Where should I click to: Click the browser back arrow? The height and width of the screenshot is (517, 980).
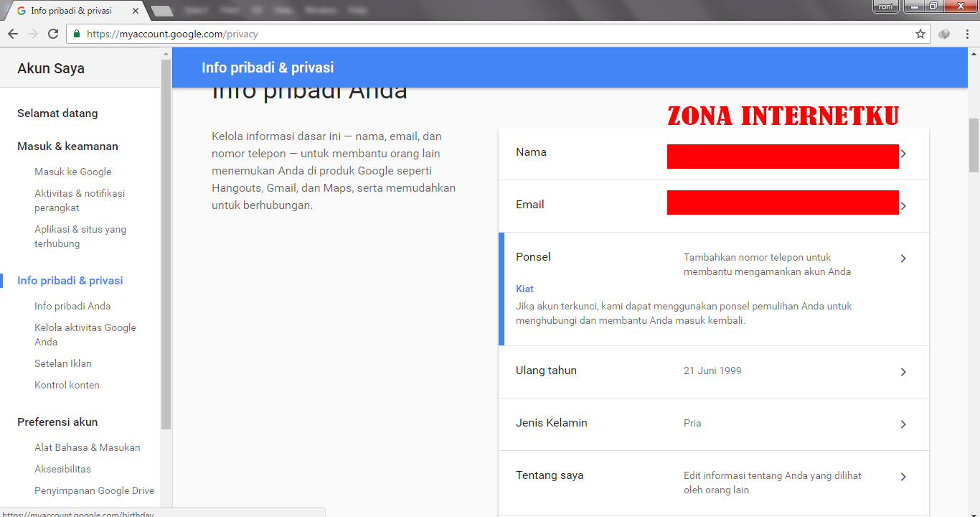pyautogui.click(x=13, y=33)
